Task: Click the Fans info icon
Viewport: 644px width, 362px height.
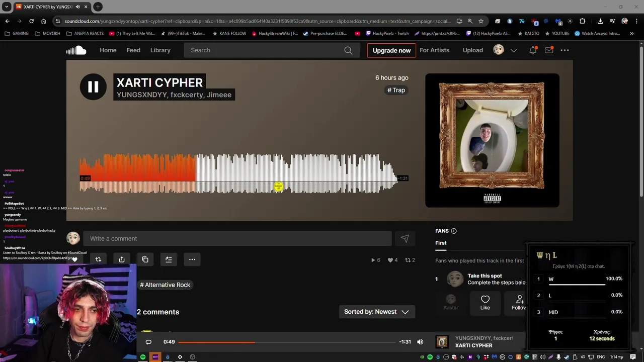Action: tap(454, 231)
